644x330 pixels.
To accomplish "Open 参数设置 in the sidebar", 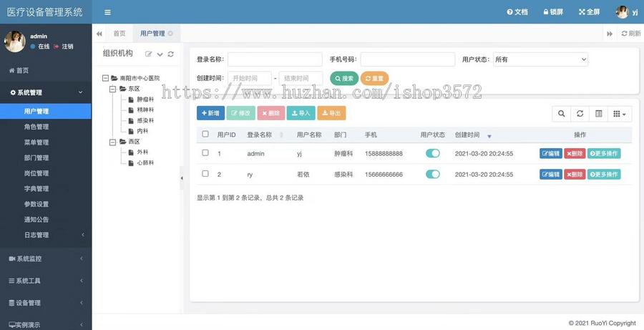I will tap(46, 204).
